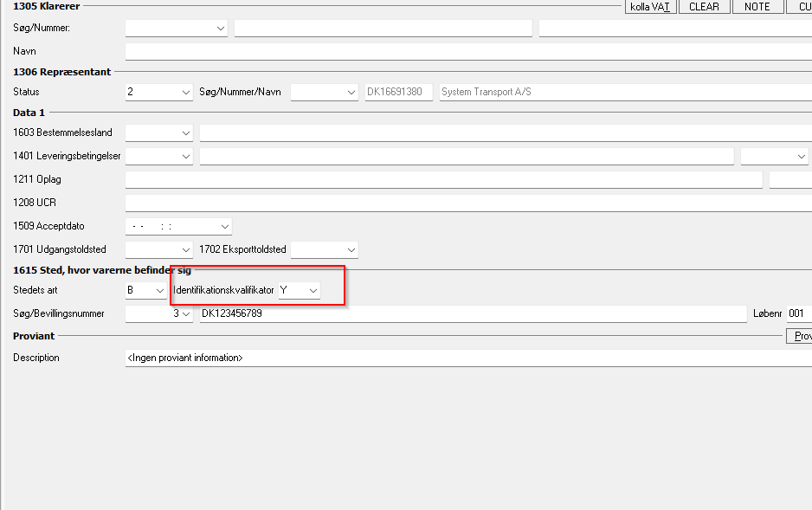The image size is (812, 510).
Task: Click the Proviant Description field
Action: 467,358
